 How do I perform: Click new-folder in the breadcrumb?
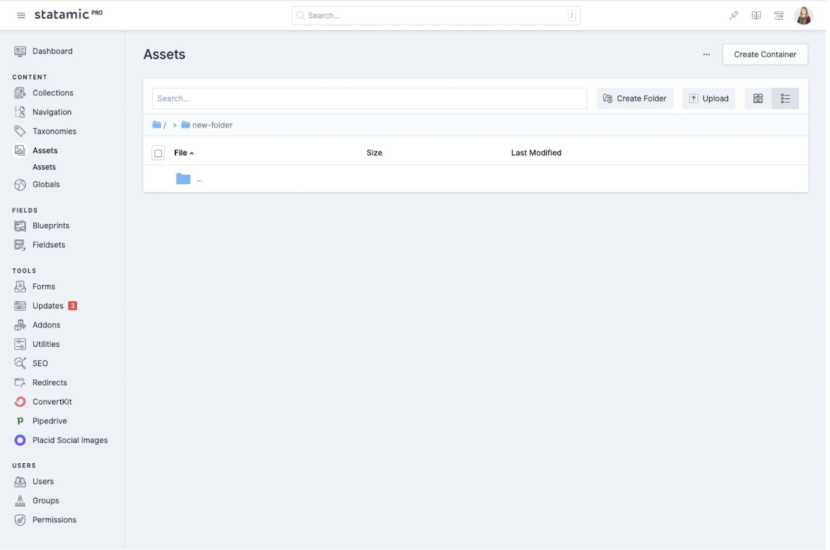206,125
